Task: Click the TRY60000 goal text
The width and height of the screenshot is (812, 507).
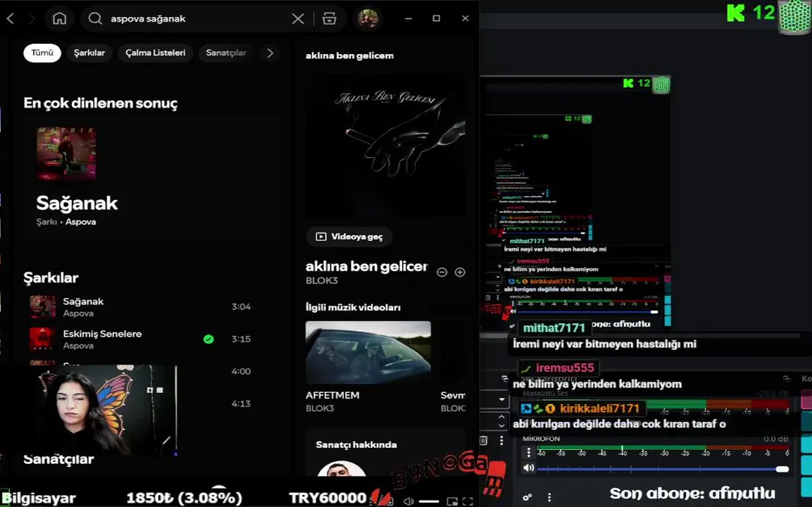Action: click(327, 498)
